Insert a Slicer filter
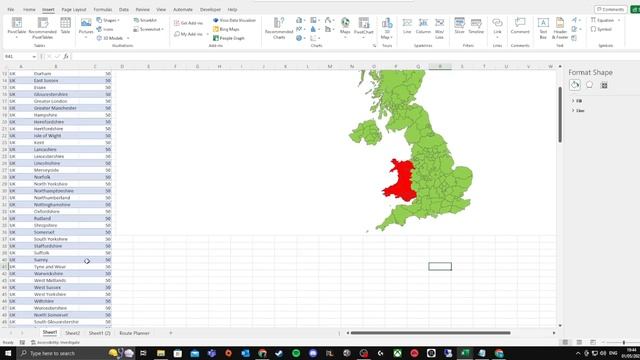640x360 pixels. [460, 25]
